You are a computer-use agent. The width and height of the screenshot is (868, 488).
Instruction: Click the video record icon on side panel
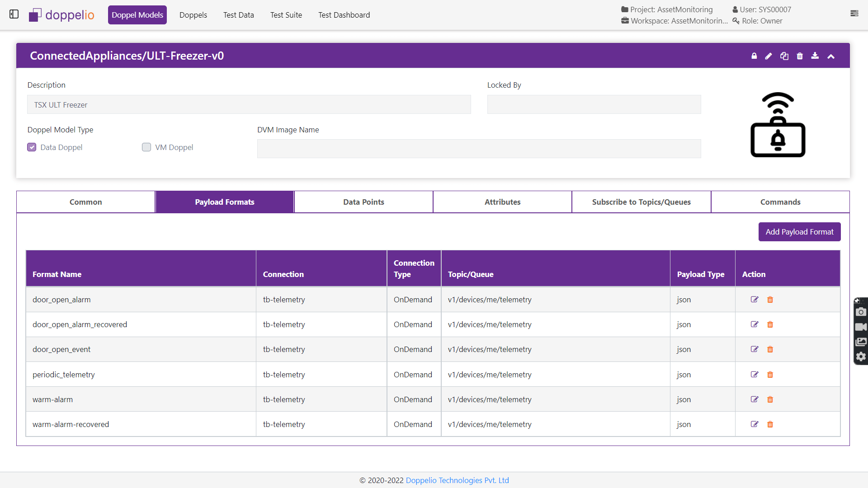pos(861,327)
